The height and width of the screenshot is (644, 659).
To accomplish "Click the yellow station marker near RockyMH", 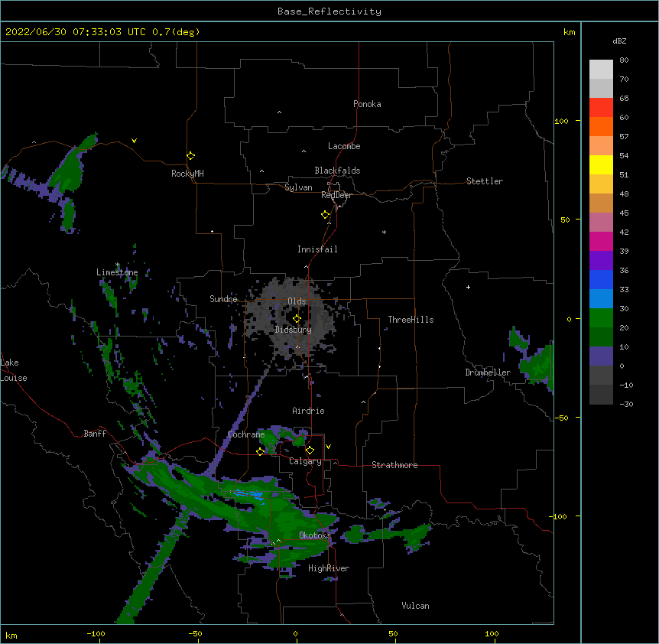I will coord(190,156).
